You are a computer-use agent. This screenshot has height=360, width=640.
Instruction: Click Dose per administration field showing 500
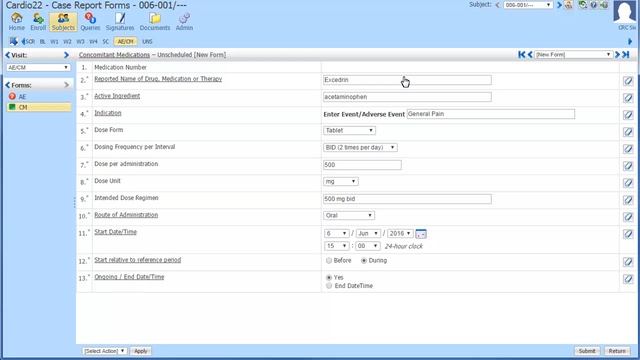coord(362,165)
